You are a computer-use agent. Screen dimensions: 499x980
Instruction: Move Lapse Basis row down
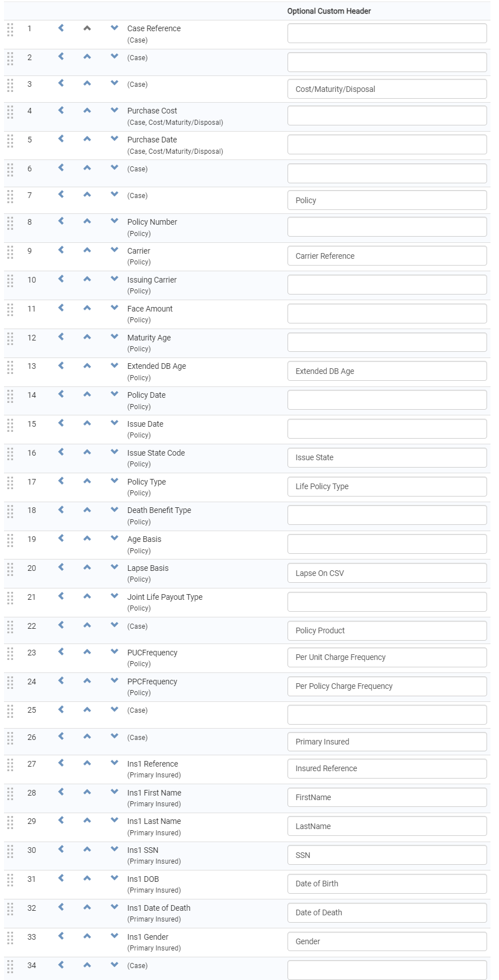[115, 567]
